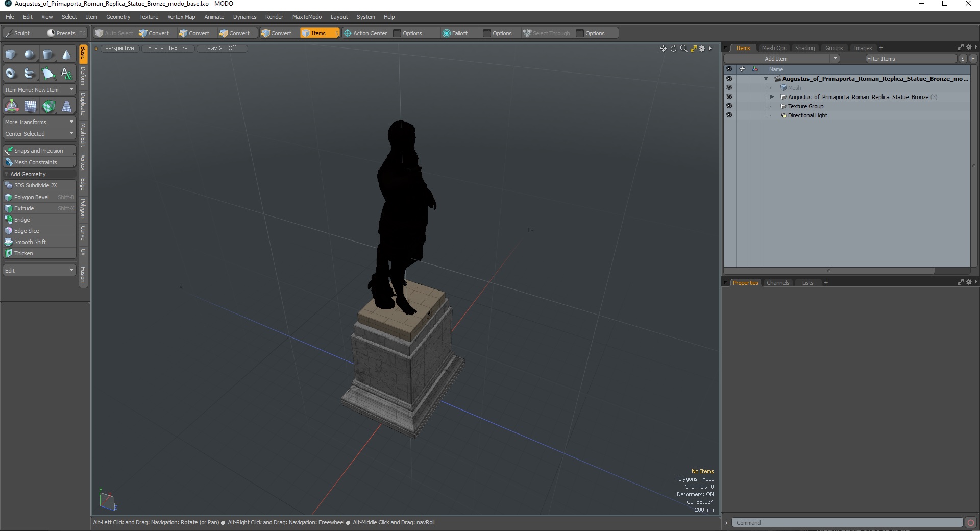Open More Transforms dropdown
The width and height of the screenshot is (980, 531).
click(x=39, y=122)
